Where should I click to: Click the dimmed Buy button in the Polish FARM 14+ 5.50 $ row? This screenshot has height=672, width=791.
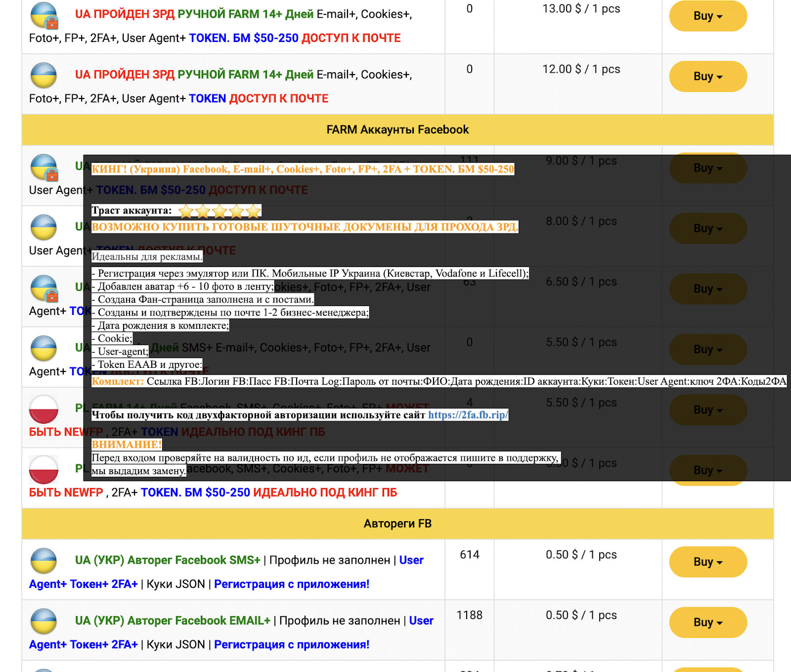coord(708,409)
